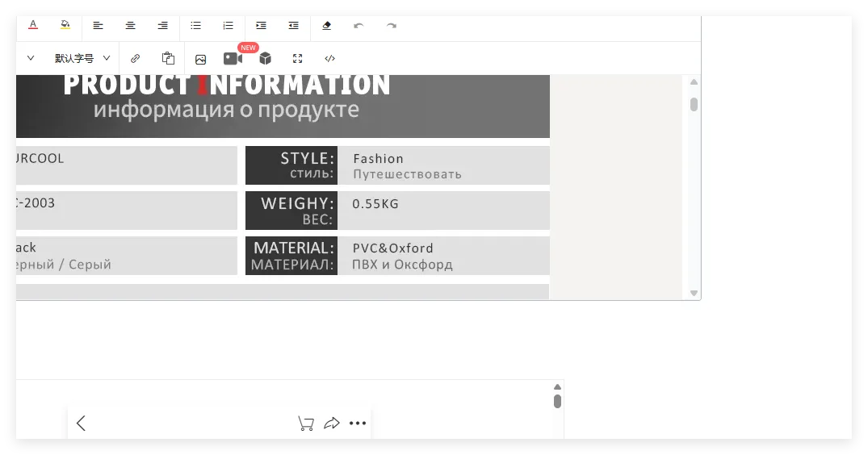Switch to HTML source code view
868x455 pixels.
click(330, 58)
